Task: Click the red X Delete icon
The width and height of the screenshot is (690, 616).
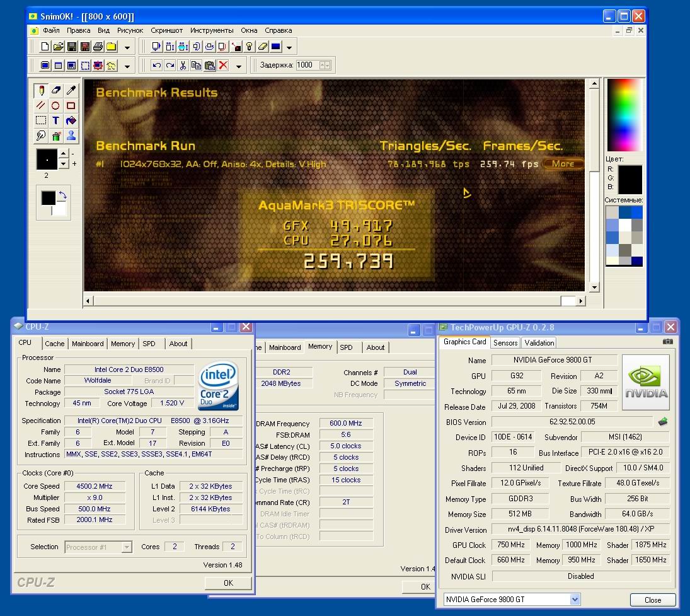Action: [x=223, y=66]
